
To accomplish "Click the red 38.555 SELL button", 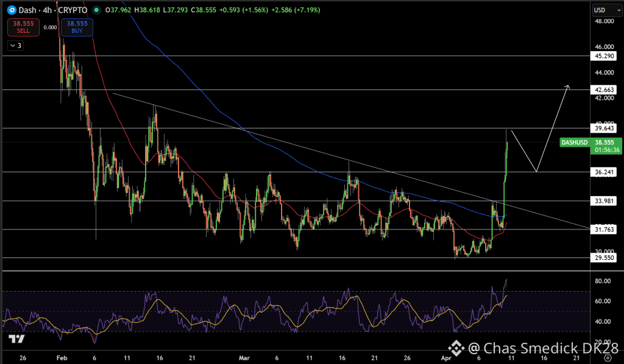I will click(x=23, y=27).
